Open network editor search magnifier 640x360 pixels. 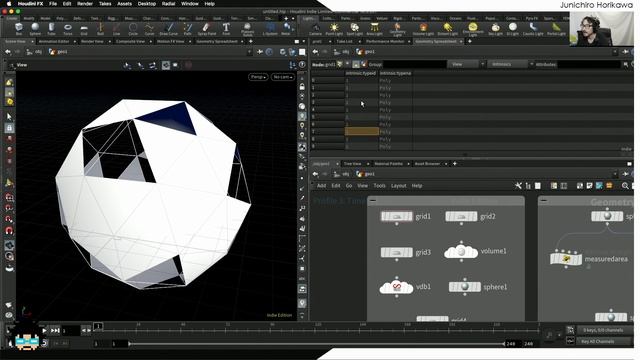625,186
